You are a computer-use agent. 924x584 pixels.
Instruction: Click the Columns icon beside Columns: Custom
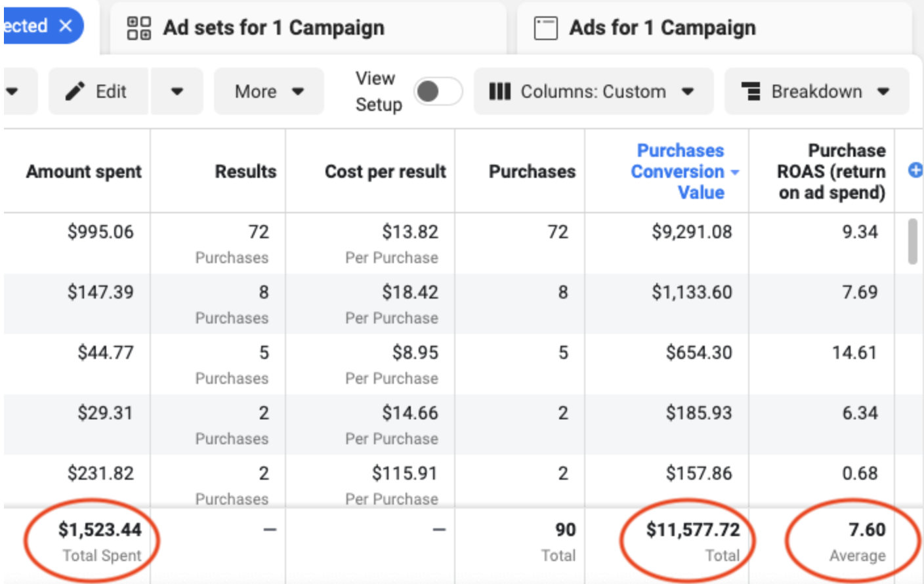point(500,91)
